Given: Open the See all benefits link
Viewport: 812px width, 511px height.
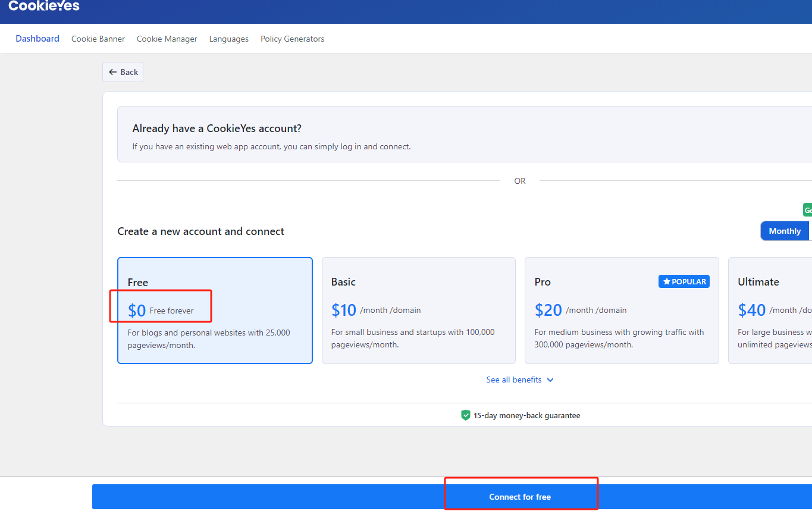Looking at the screenshot, I should pyautogui.click(x=514, y=380).
